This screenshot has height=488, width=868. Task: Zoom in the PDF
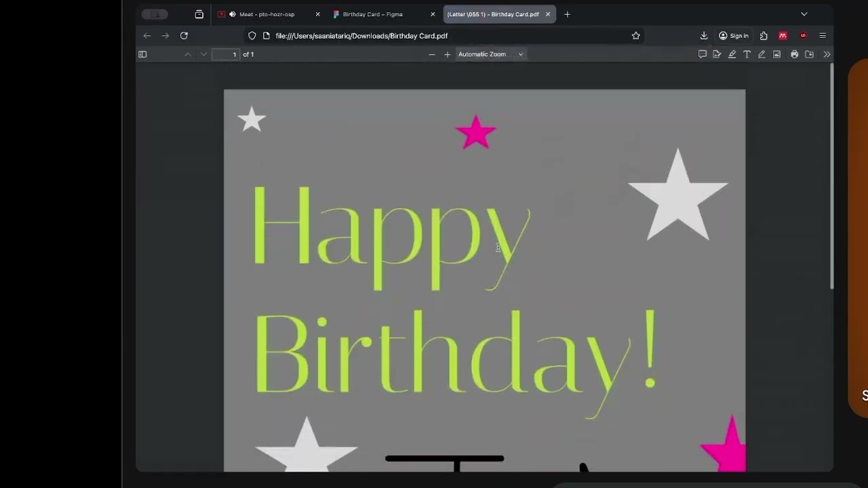pyautogui.click(x=447, y=54)
